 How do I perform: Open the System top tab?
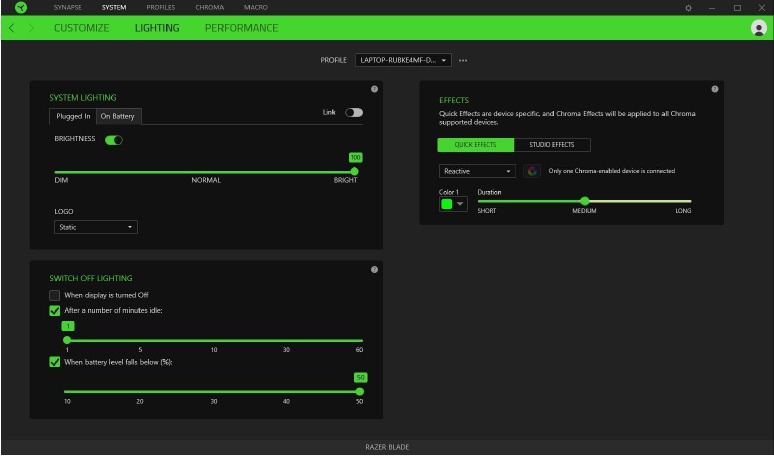114,7
